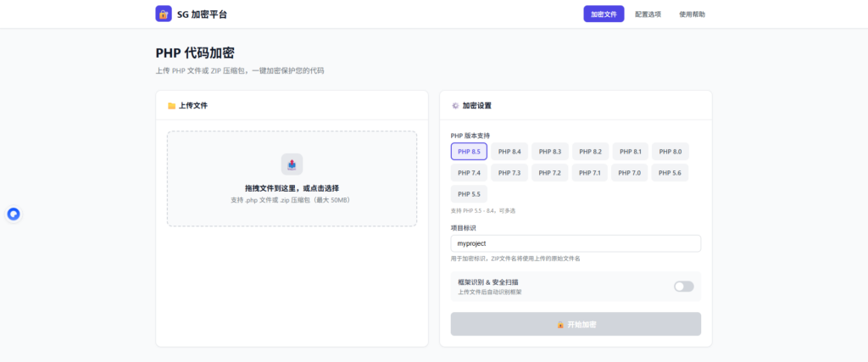Click the 上传文件 panel title
This screenshot has width=868, height=362.
point(193,105)
